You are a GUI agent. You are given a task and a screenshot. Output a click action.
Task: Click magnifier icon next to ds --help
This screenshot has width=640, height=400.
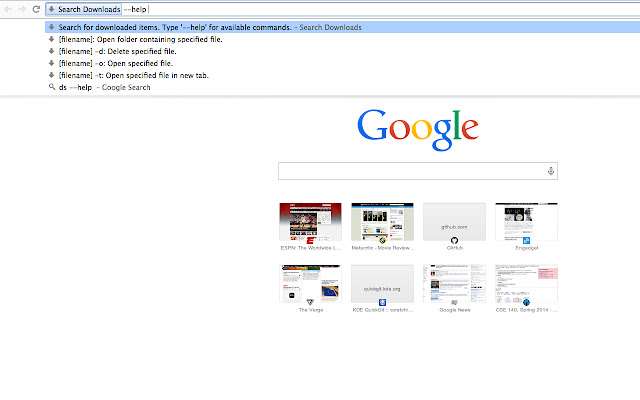52,87
